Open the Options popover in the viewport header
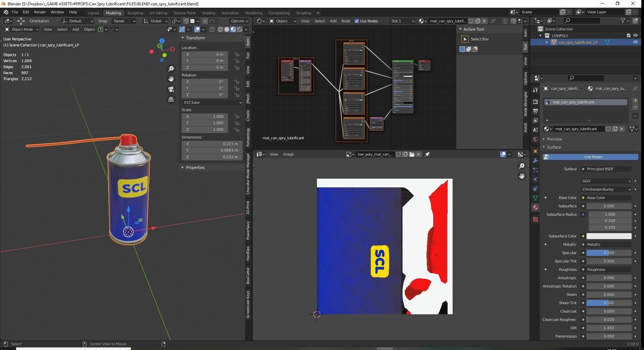This screenshot has height=350, width=644. 239,21
